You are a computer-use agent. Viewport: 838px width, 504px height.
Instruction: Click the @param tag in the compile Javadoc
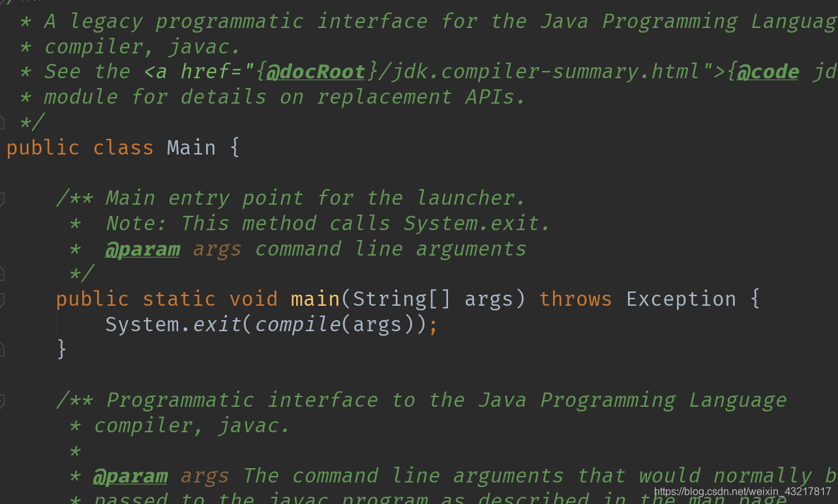(x=130, y=476)
